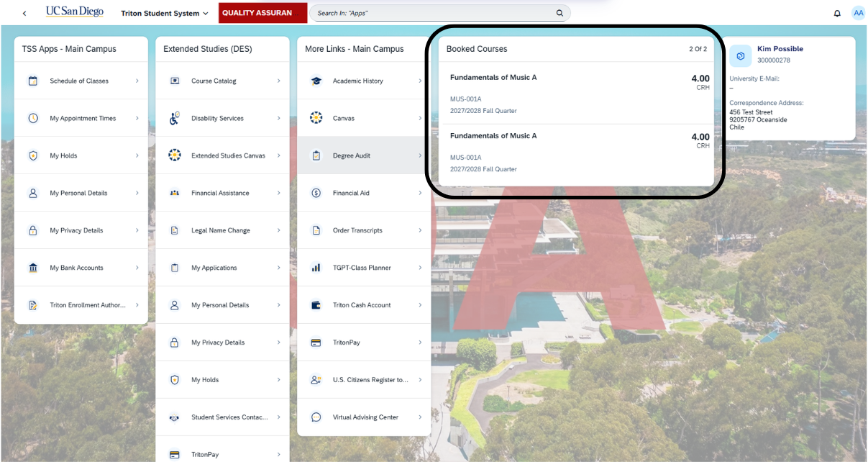Open My Applications in Extended Studies
Viewport: 868px width, 462px height.
[x=222, y=268]
